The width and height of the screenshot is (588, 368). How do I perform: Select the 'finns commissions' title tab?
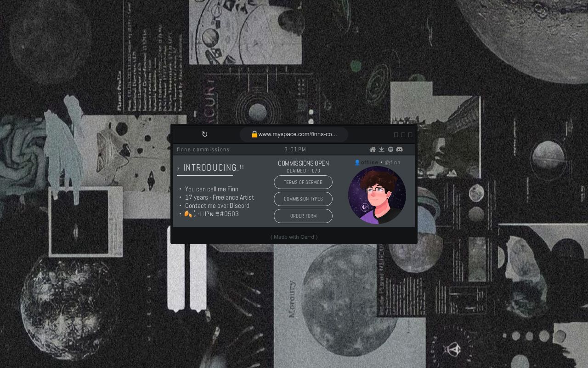pyautogui.click(x=203, y=149)
